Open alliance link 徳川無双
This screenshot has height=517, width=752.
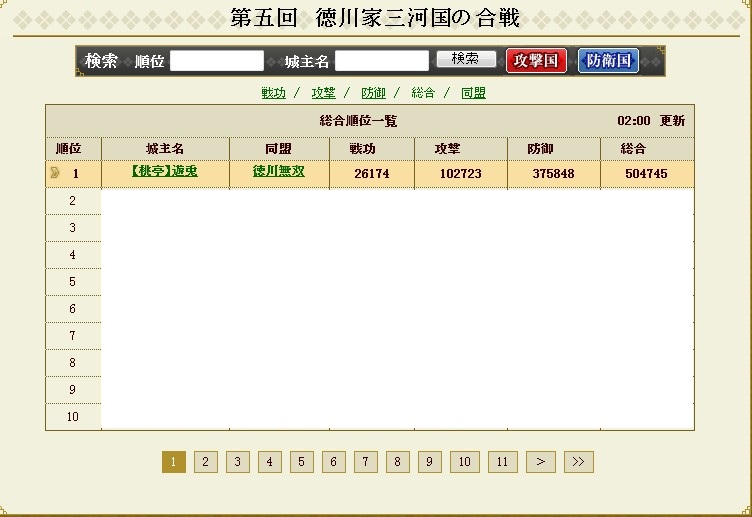click(279, 171)
